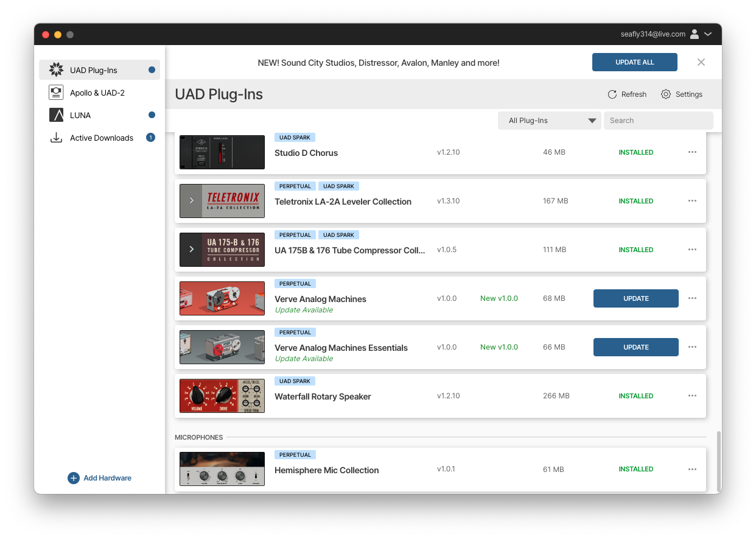
Task: Click PERPETUAL tag on Teletronix row
Action: coord(295,186)
